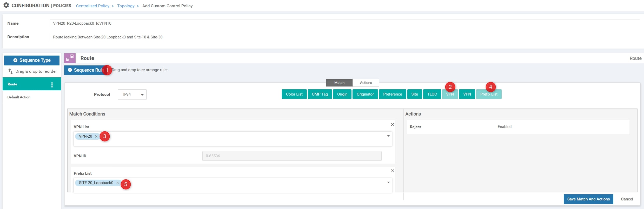Click the purple Route sequence icon
Viewport: 644px width, 209px height.
(70, 58)
